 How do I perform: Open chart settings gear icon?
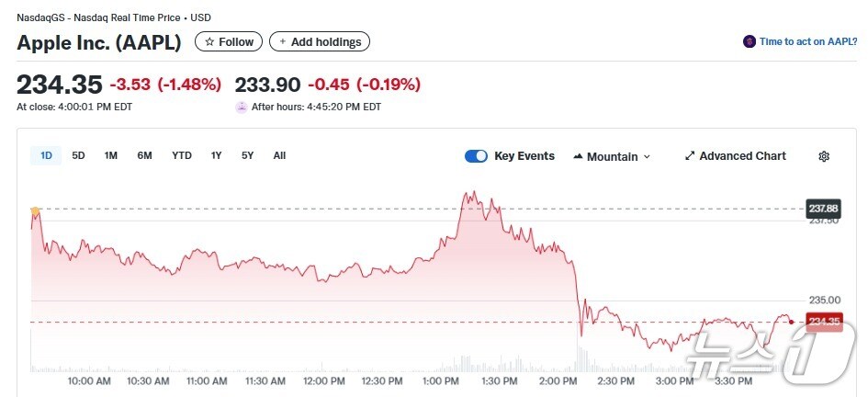824,156
